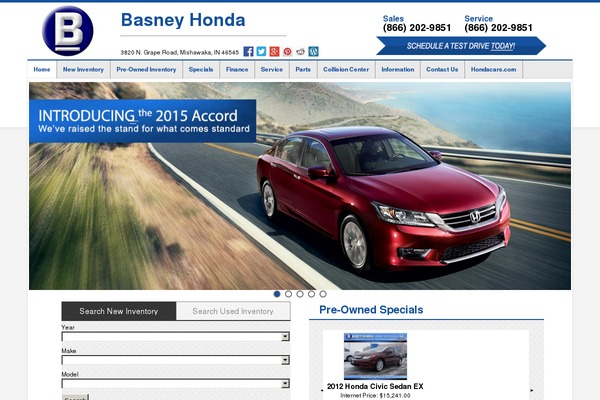Open the Google Plus social icon
The image size is (600, 400).
(274, 51)
